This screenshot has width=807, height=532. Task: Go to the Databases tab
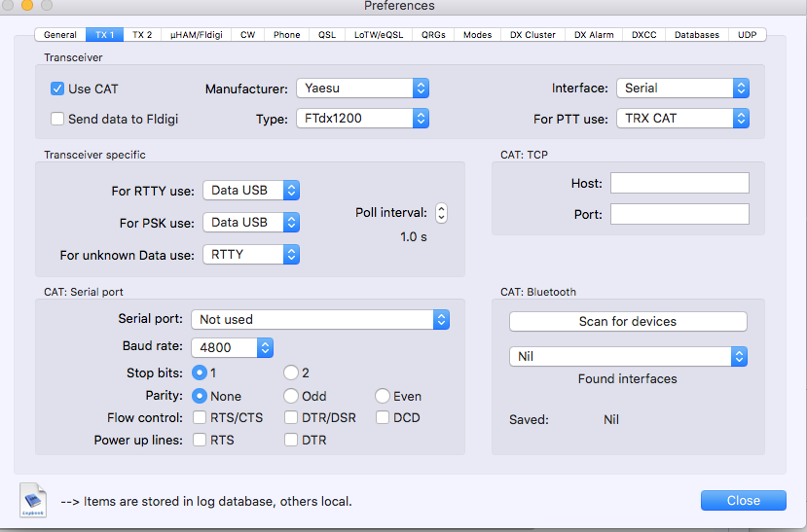click(x=697, y=35)
